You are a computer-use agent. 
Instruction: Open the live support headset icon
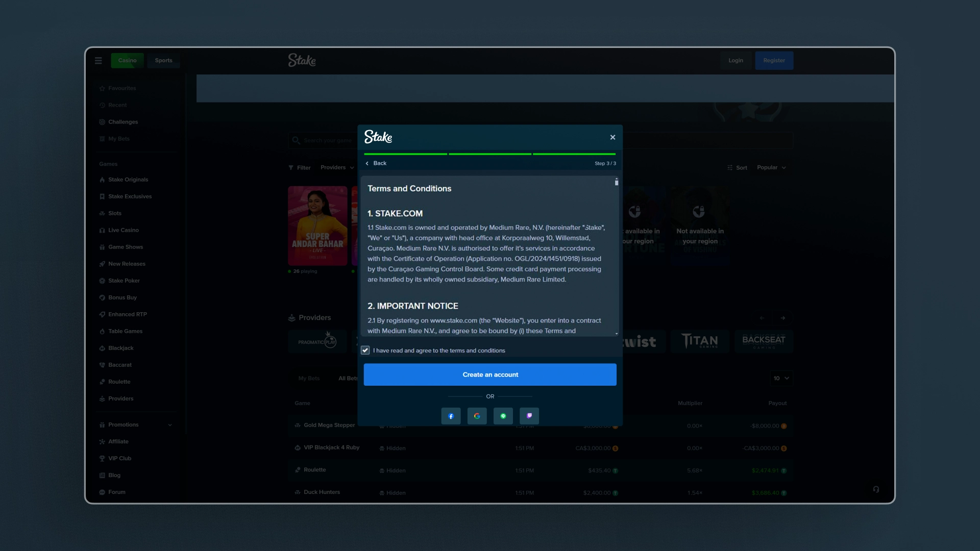876,489
